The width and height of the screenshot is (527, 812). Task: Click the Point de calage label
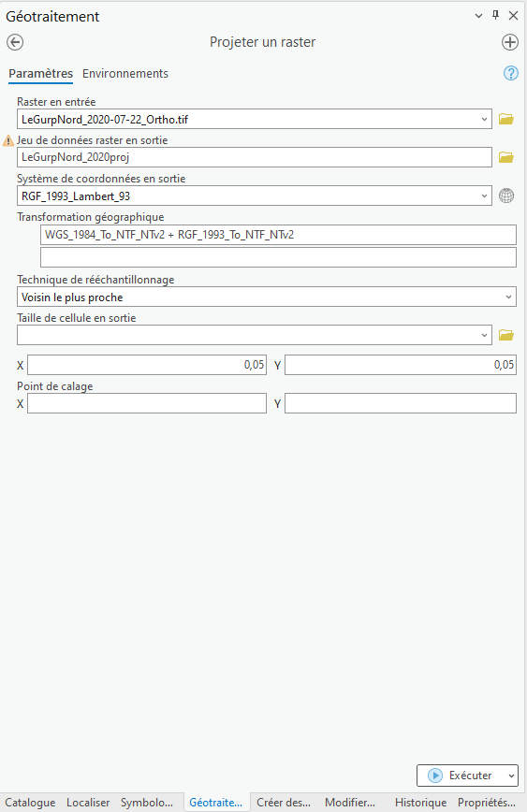(x=55, y=386)
